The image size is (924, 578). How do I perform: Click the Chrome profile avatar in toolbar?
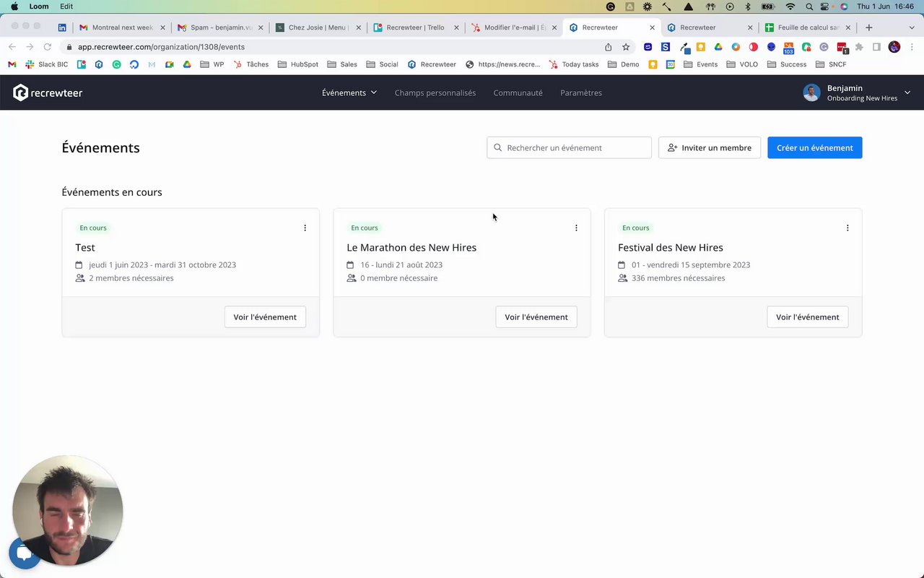(x=894, y=47)
